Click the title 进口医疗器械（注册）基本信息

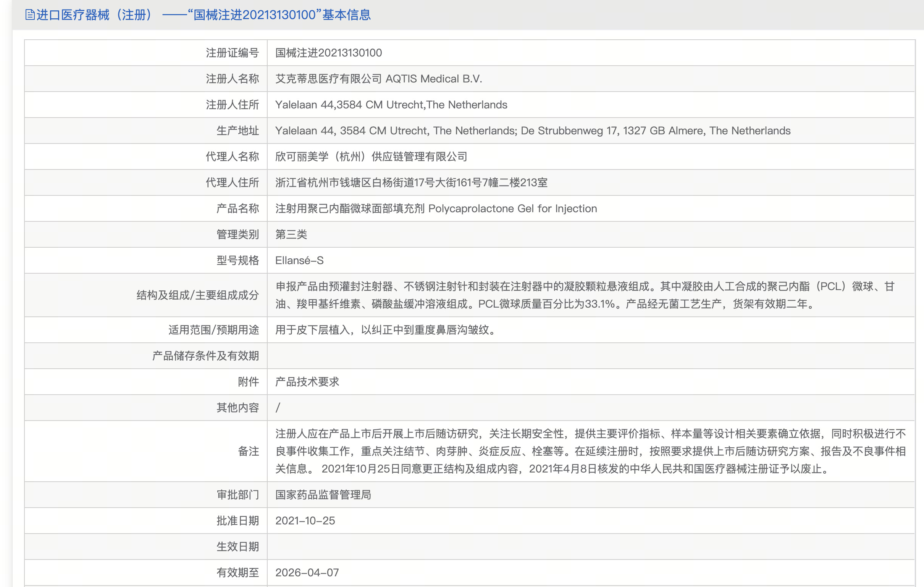204,15
